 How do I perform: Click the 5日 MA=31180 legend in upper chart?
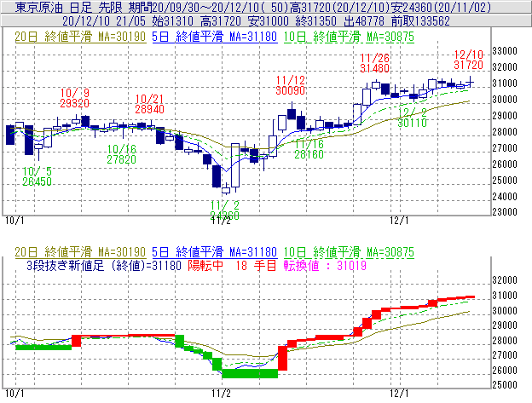[x=215, y=37]
